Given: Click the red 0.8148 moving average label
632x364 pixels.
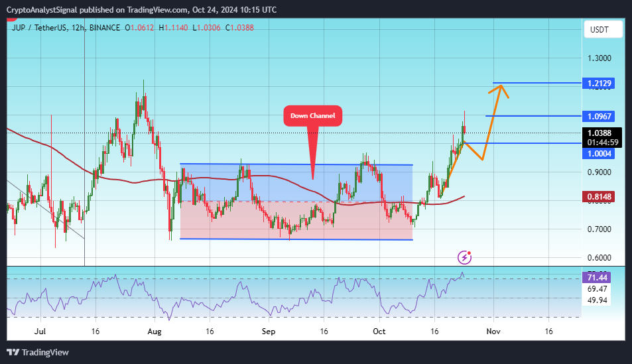Looking at the screenshot, I should [x=599, y=197].
